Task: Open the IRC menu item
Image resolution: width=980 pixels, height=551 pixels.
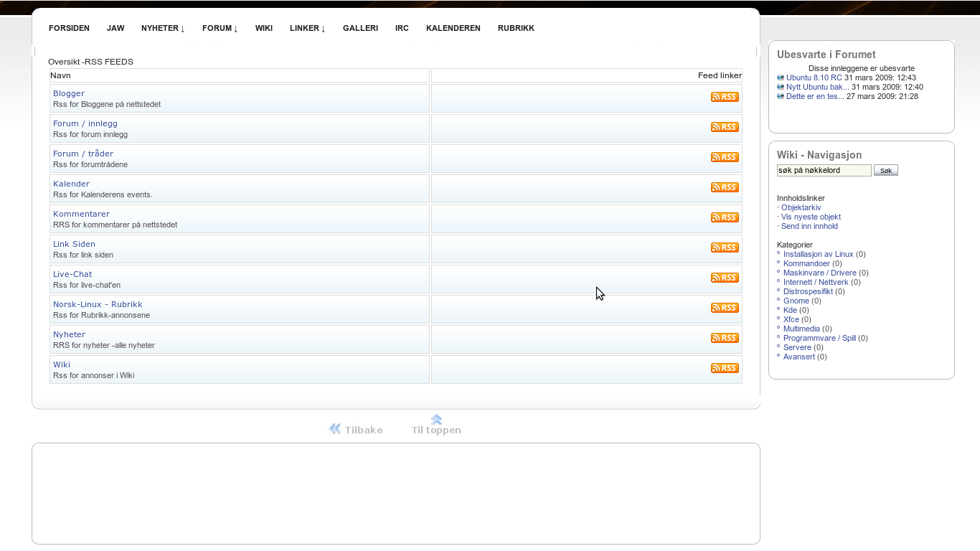Action: pyautogui.click(x=402, y=28)
